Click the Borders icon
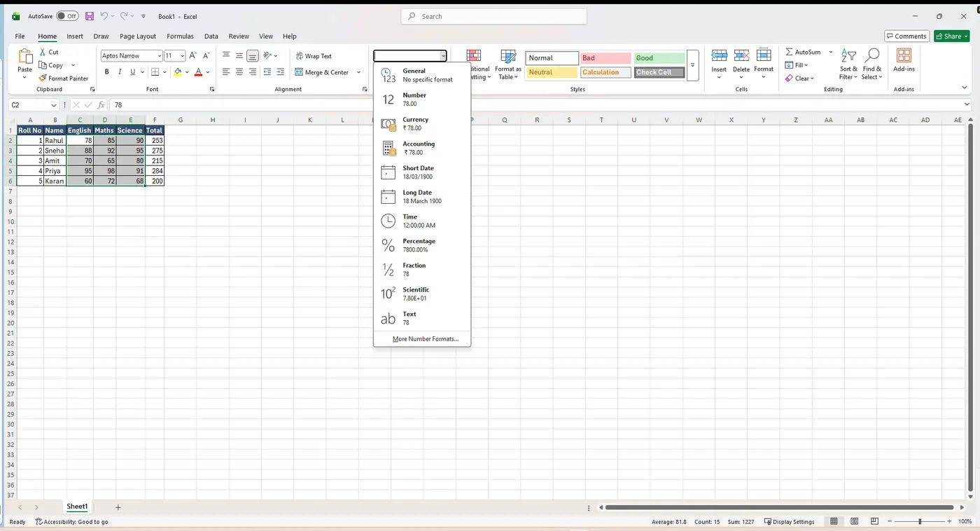The image size is (980, 531). point(155,72)
